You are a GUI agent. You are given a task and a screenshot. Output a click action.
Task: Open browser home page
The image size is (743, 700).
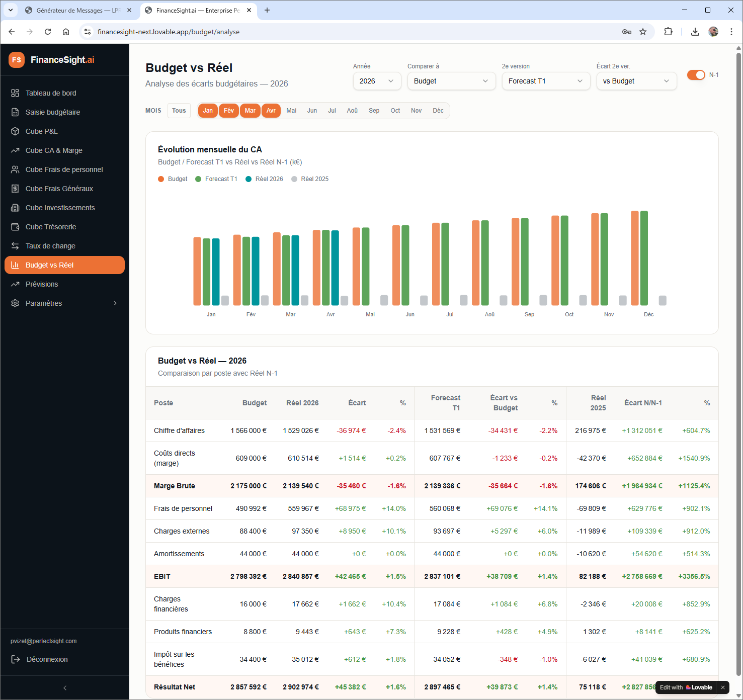66,32
